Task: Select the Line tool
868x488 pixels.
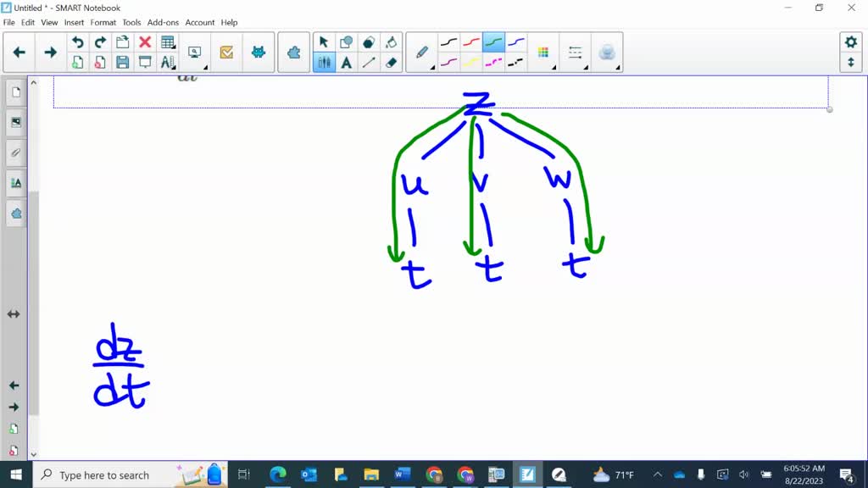Action: (x=370, y=63)
